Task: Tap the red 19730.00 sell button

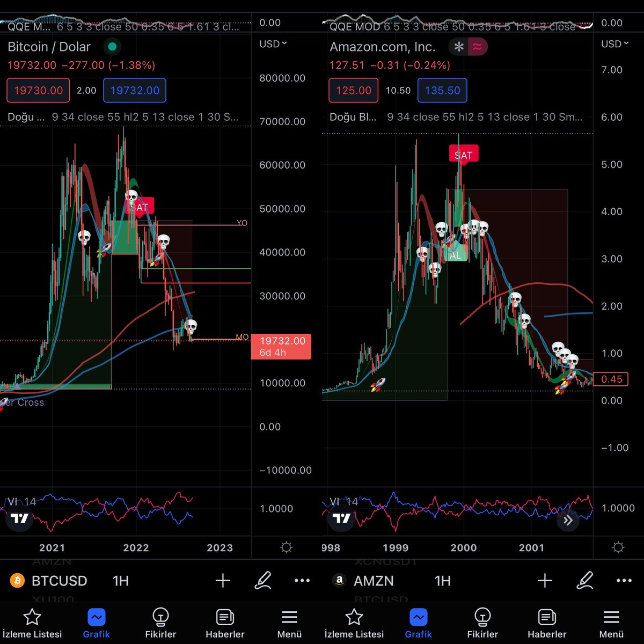Action: pyautogui.click(x=38, y=90)
